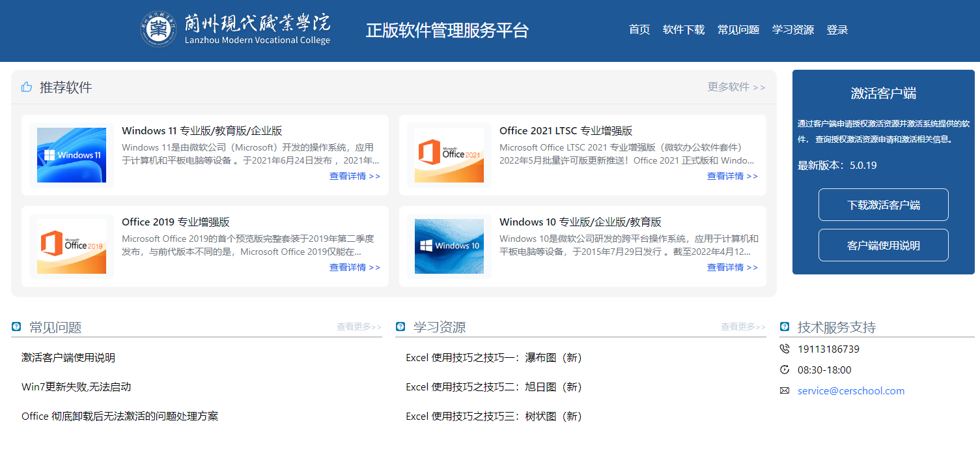
Task: Click the Office 2019 product image
Action: tap(72, 246)
